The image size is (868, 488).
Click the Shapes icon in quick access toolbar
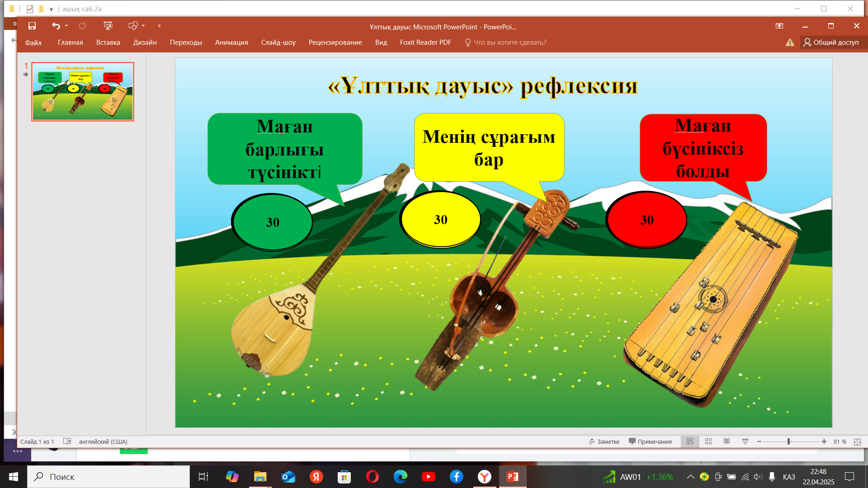click(133, 26)
